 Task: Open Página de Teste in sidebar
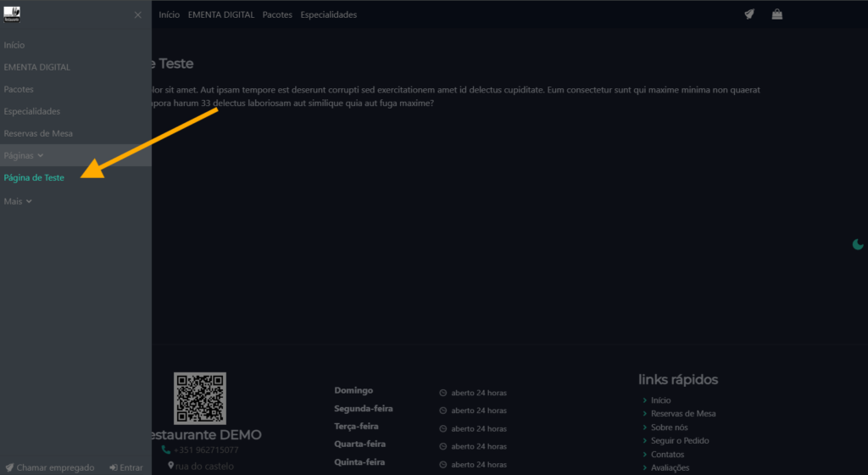click(x=34, y=178)
